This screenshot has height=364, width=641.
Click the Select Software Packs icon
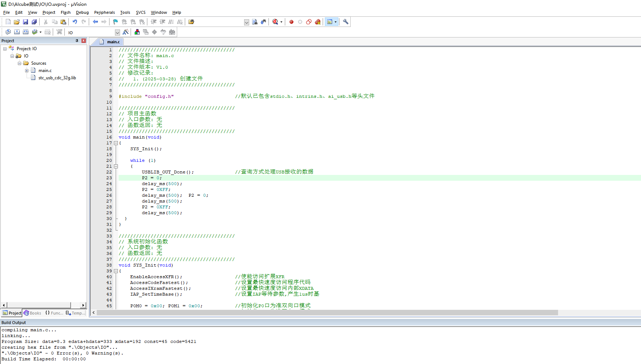[163, 32]
